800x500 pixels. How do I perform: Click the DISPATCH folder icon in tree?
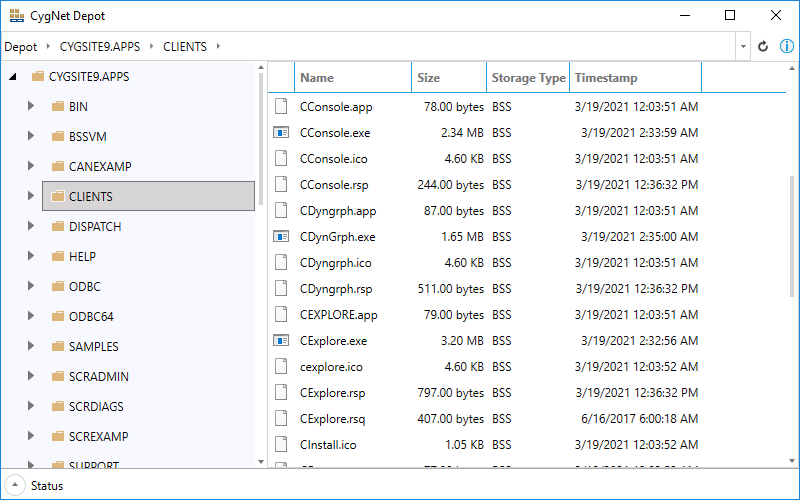click(x=58, y=227)
